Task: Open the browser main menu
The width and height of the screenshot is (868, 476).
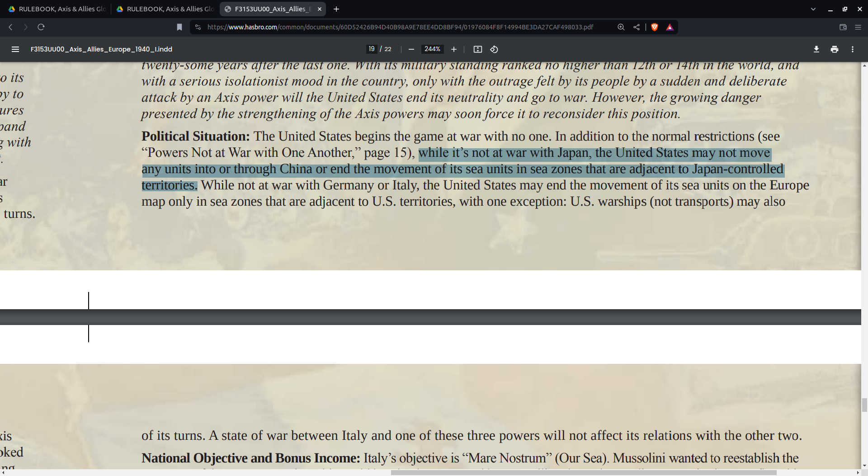Action: tap(858, 27)
